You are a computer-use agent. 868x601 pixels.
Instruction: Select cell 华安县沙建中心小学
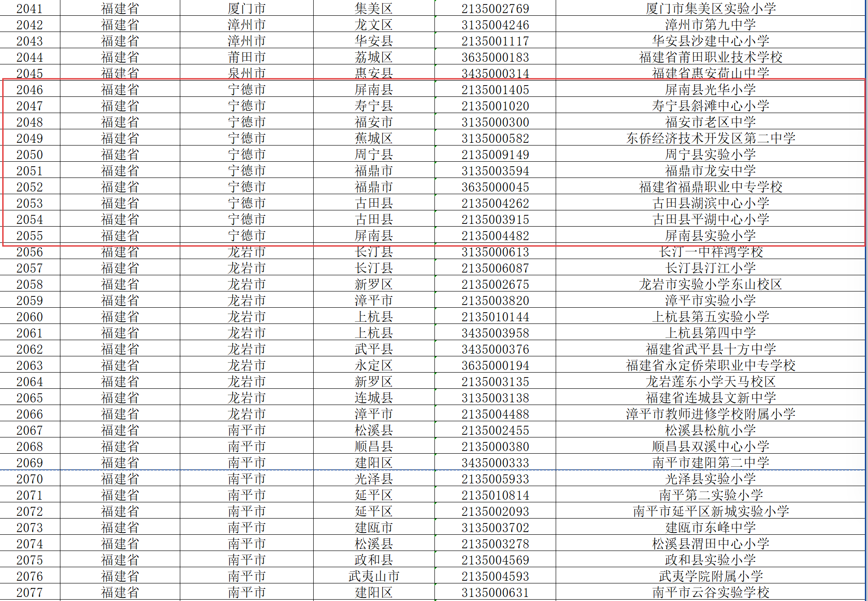(x=710, y=41)
